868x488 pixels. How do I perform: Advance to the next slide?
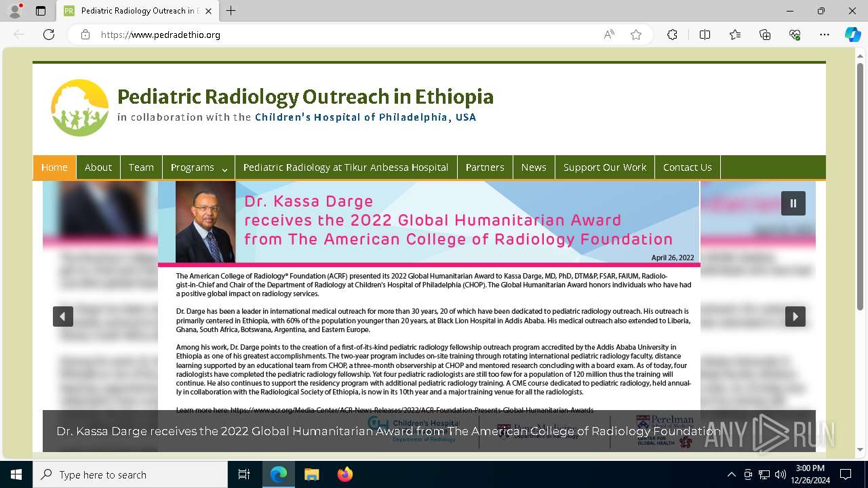pos(795,317)
